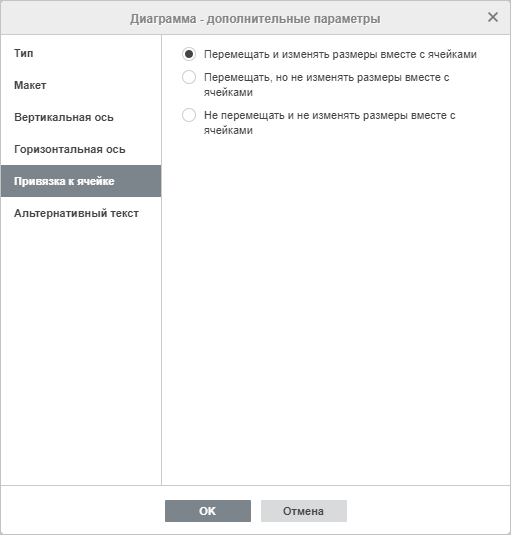Dismiss the dialog using the X icon
Image resolution: width=511 pixels, height=535 pixels.
pos(493,17)
